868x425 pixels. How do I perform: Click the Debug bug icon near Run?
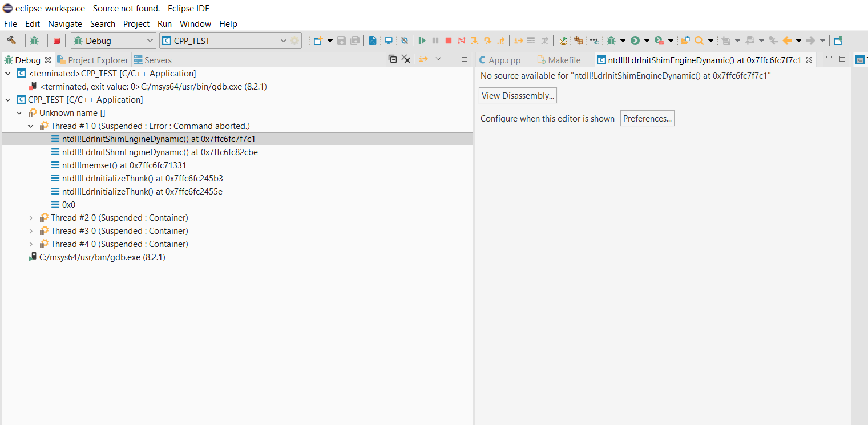click(611, 41)
